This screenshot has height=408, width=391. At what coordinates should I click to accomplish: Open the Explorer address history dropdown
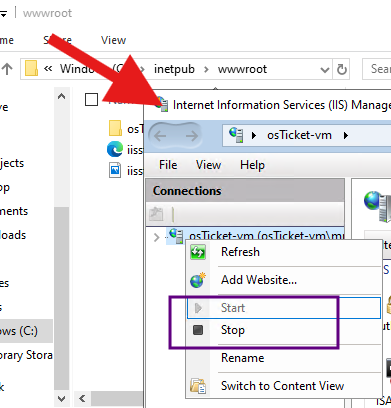point(324,70)
